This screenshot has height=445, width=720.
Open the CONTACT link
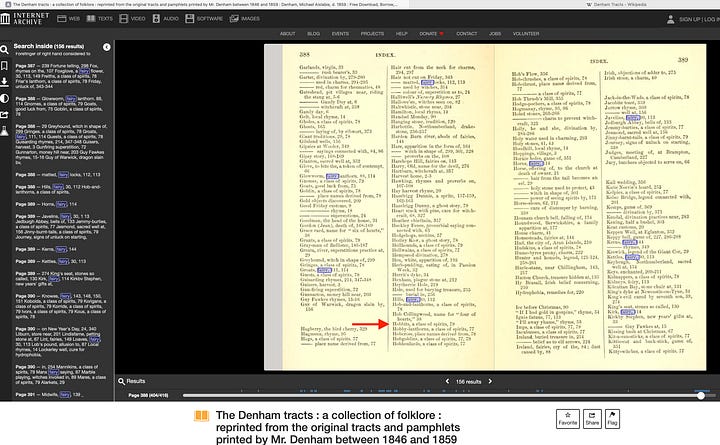(x=467, y=34)
